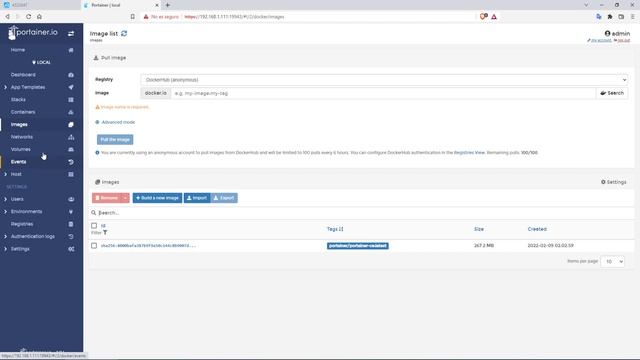This screenshot has height=360, width=640.
Task: Open the Events page
Action: (18, 162)
